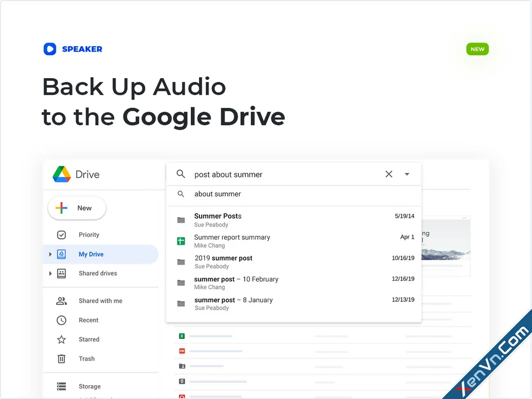Open Shared drives in the sidebar
The height and width of the screenshot is (399, 532).
coord(98,273)
